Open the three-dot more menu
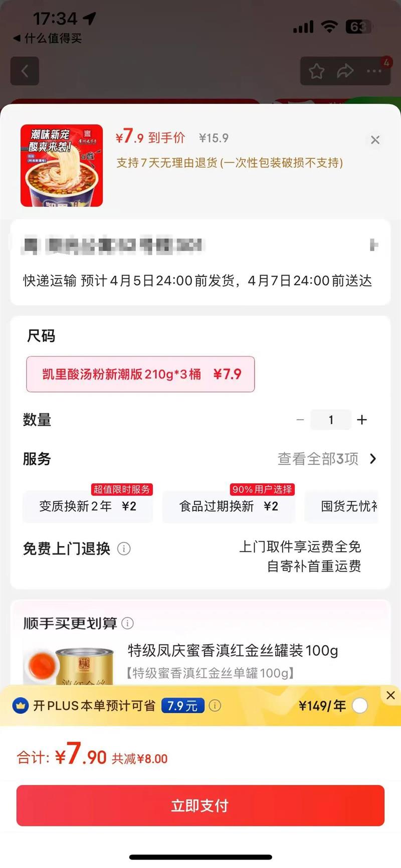Screen dimensions: 401x868 (374, 71)
